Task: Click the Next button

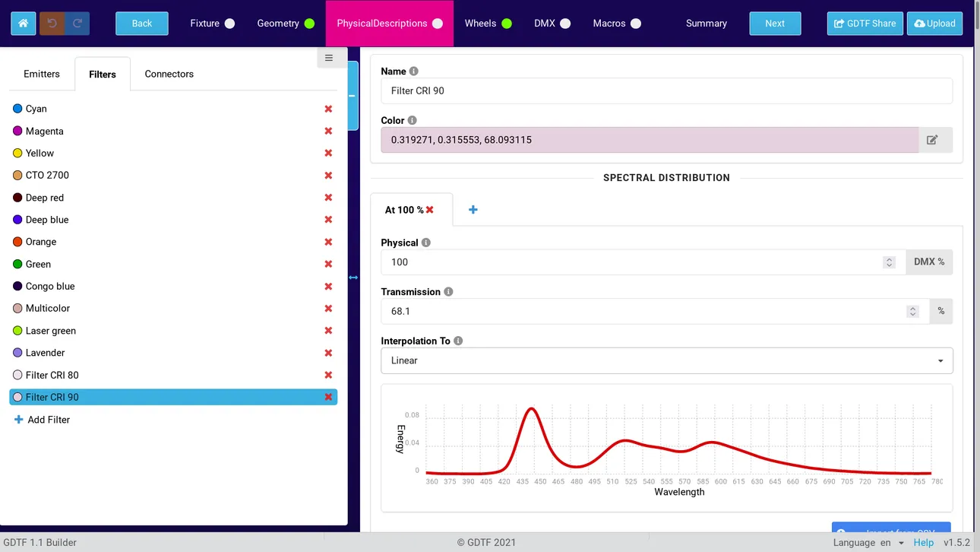Action: pyautogui.click(x=774, y=24)
